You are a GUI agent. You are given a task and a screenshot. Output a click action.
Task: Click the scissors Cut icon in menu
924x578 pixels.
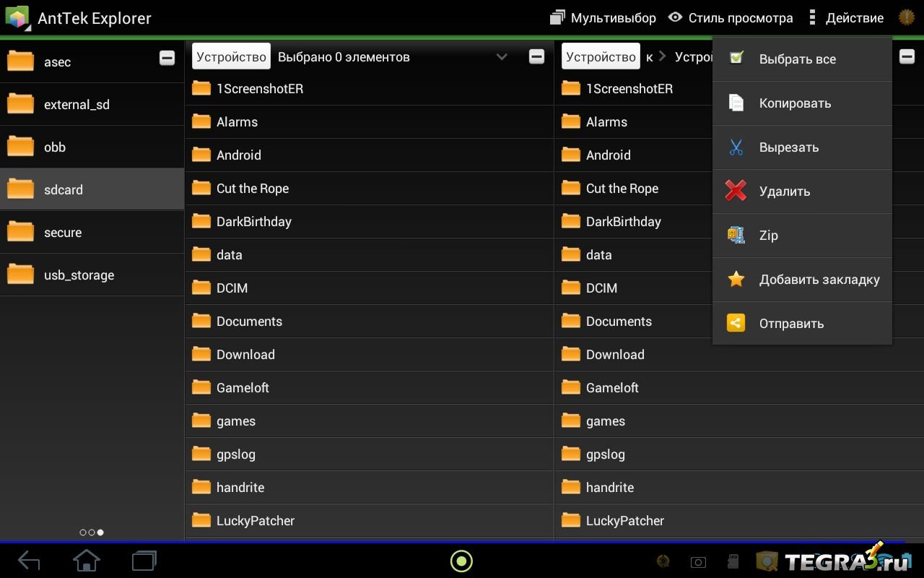tap(736, 147)
